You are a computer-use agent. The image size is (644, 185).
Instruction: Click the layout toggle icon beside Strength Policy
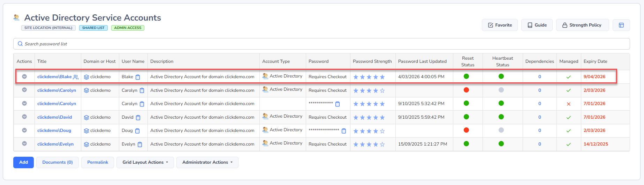(621, 25)
